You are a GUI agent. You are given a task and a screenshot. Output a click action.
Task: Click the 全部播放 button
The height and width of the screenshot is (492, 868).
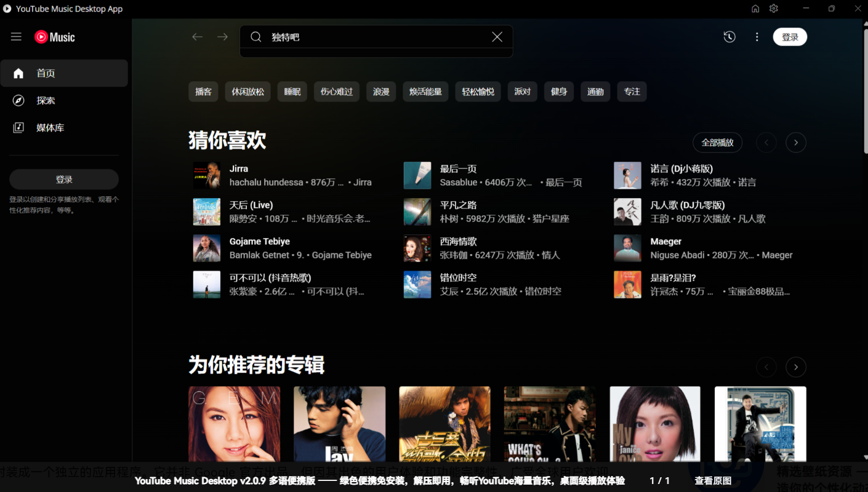717,143
